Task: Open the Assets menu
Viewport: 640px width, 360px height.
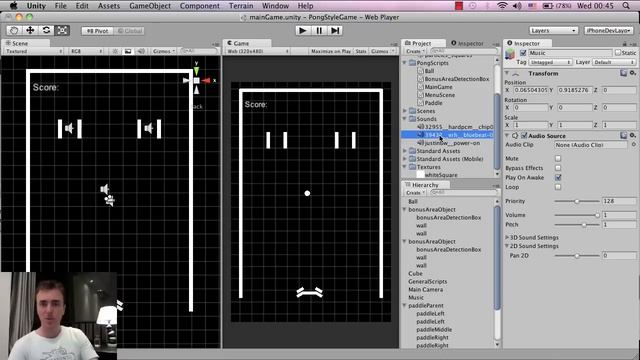Action: click(x=109, y=6)
